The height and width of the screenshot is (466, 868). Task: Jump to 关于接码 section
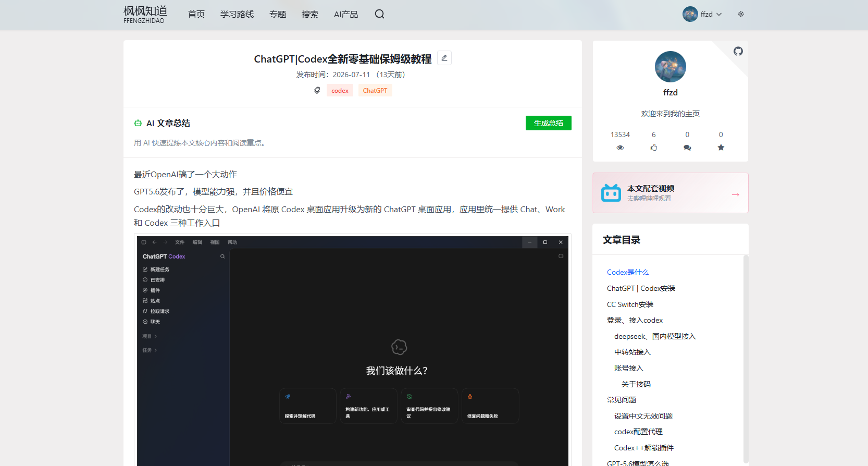pyautogui.click(x=636, y=384)
